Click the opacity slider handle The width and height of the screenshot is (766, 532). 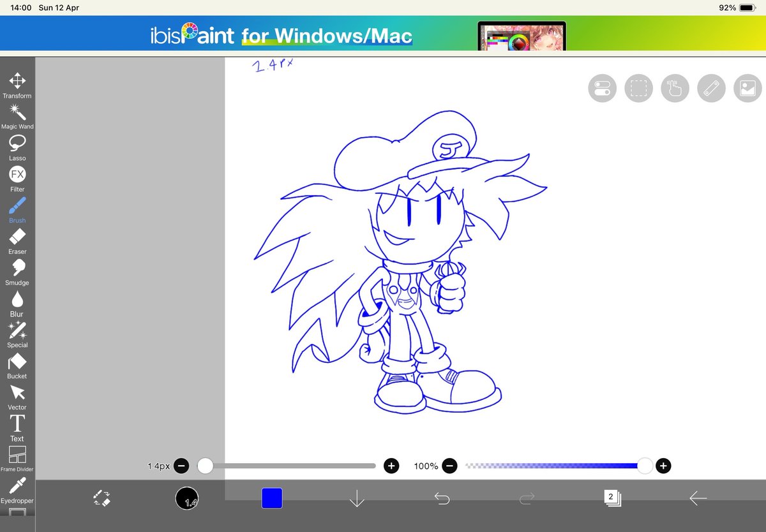pos(645,466)
